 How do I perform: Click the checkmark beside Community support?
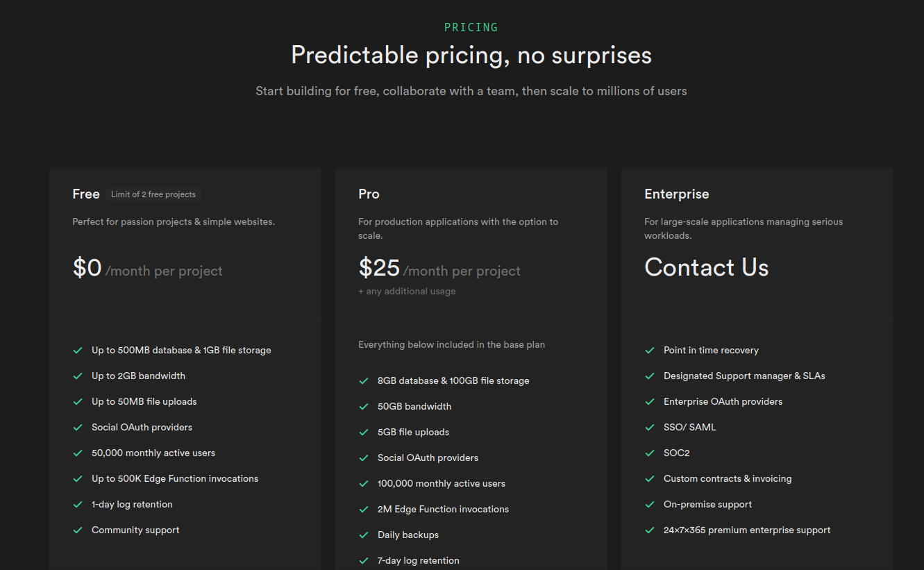pos(78,530)
